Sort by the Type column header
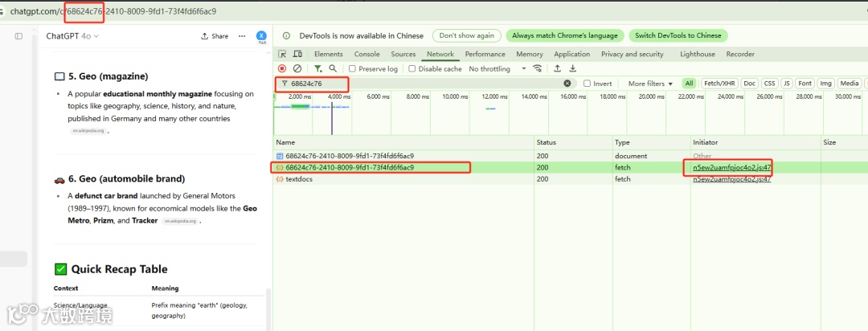This screenshot has height=331, width=868. [652, 142]
